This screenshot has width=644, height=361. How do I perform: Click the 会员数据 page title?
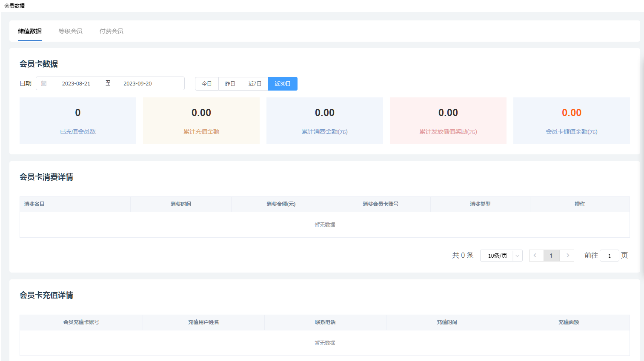click(x=14, y=6)
